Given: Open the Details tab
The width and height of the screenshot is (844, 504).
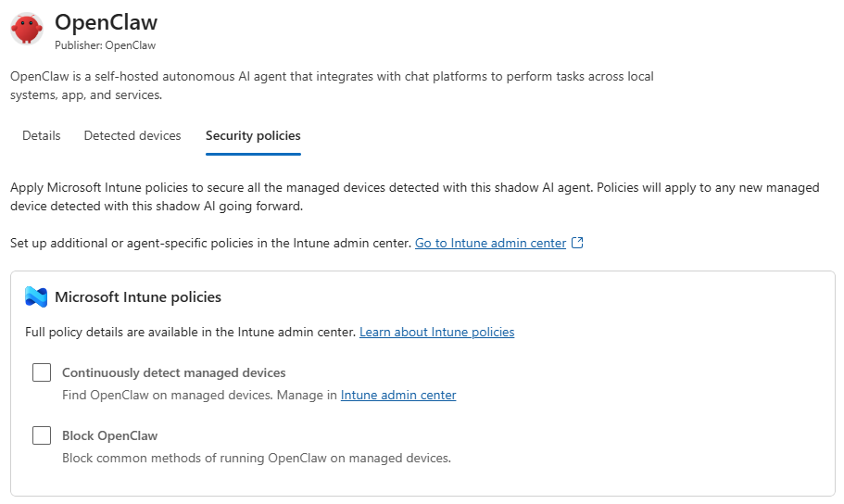Looking at the screenshot, I should (x=42, y=135).
